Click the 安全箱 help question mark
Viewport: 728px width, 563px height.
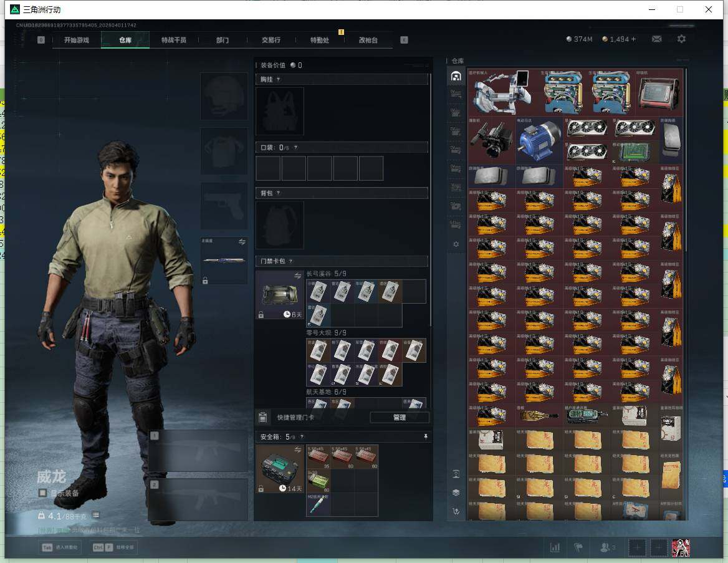[302, 436]
